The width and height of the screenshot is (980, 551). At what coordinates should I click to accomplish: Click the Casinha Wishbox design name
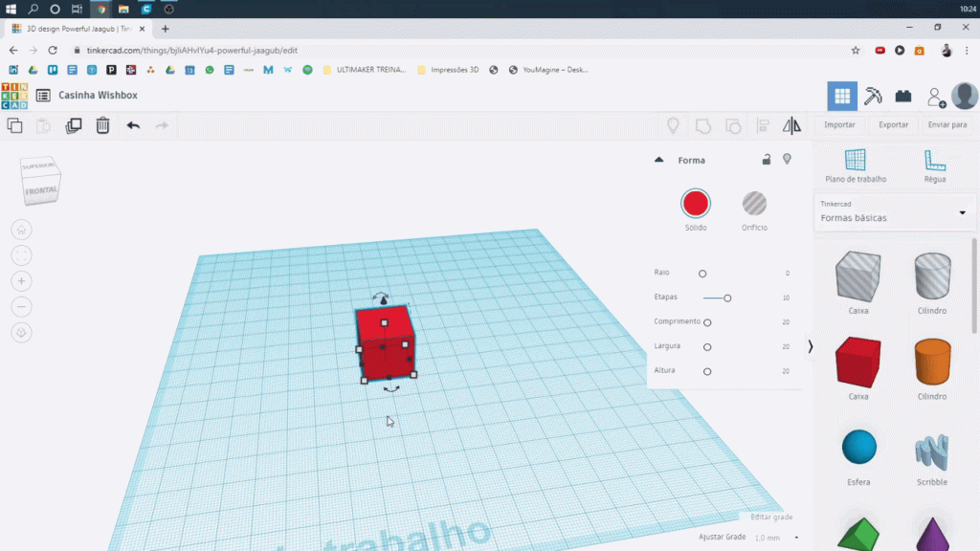99,95
